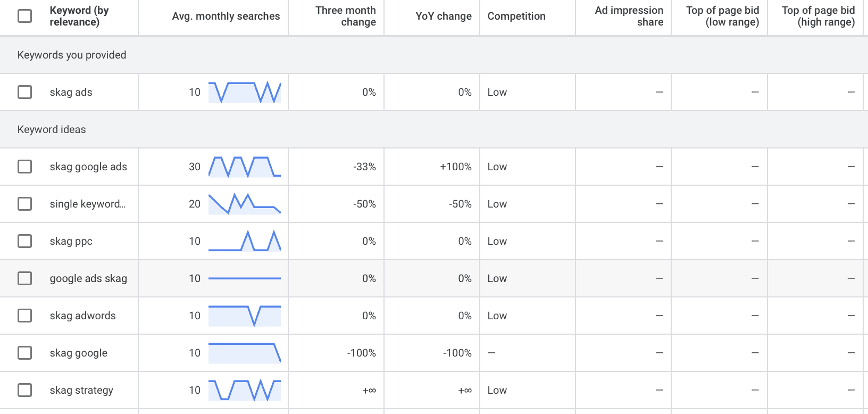Sort by Top of page bid high range
This screenshot has width=868, height=414.
[x=818, y=16]
